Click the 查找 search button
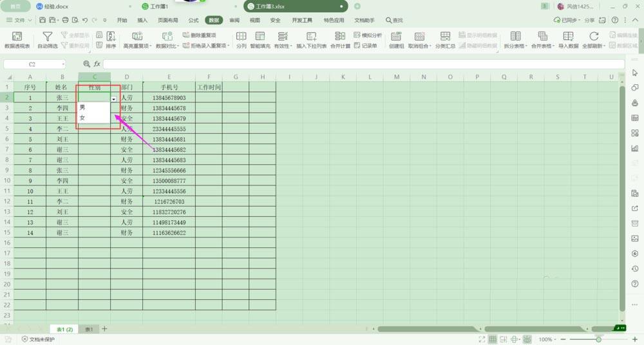This screenshot has height=345, width=644. pyautogui.click(x=394, y=20)
